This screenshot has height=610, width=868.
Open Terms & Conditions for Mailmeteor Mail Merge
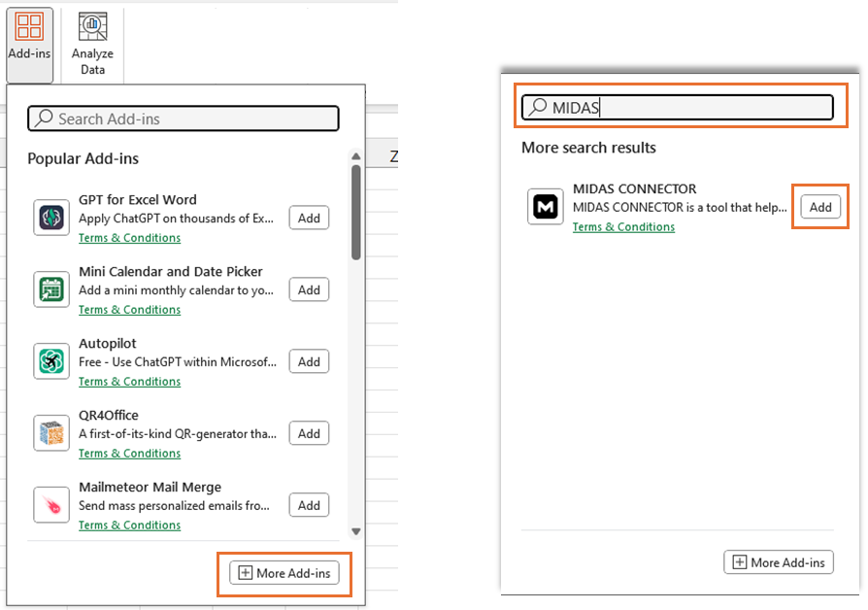(x=129, y=525)
